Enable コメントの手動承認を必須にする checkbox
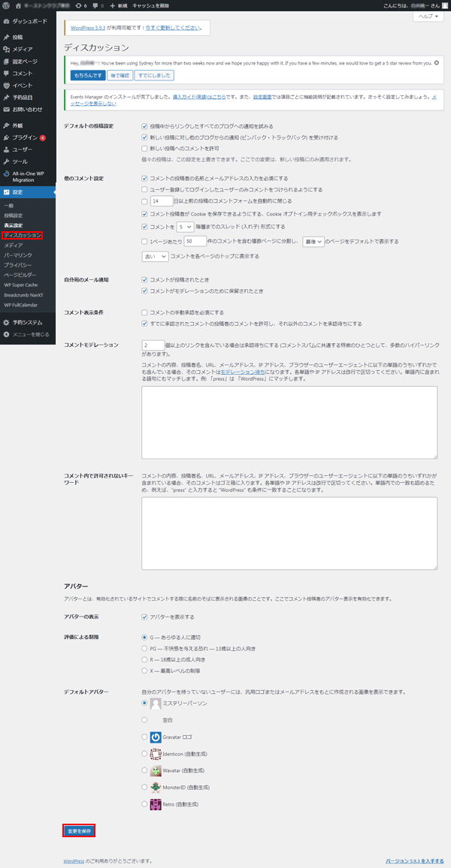Screen dimensions: 451x868 click(x=144, y=312)
